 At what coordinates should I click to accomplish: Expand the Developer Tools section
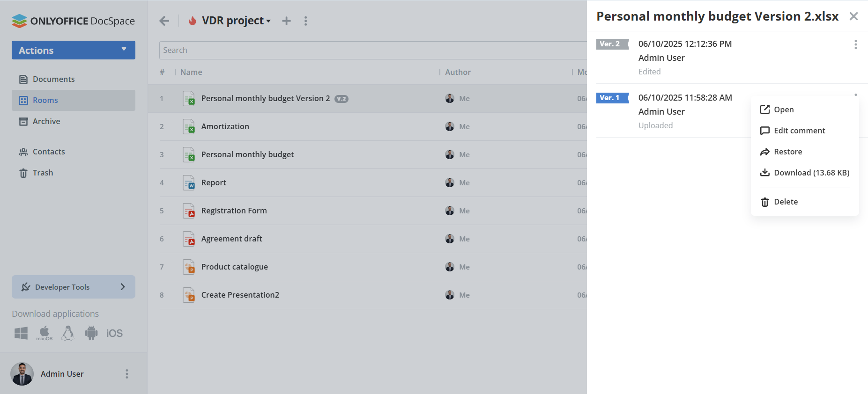point(74,287)
